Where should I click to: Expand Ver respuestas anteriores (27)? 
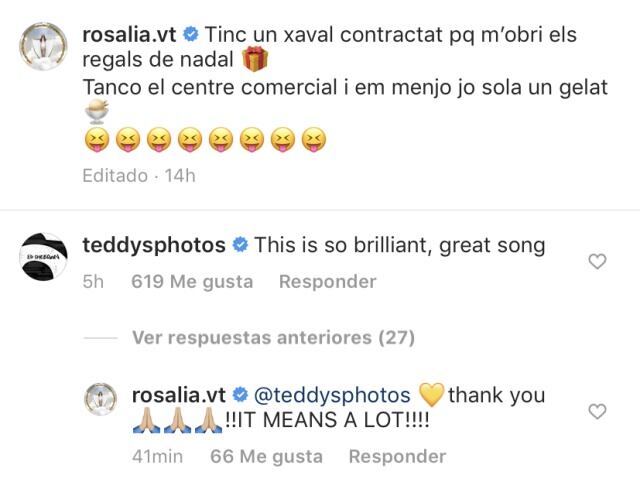point(272,338)
